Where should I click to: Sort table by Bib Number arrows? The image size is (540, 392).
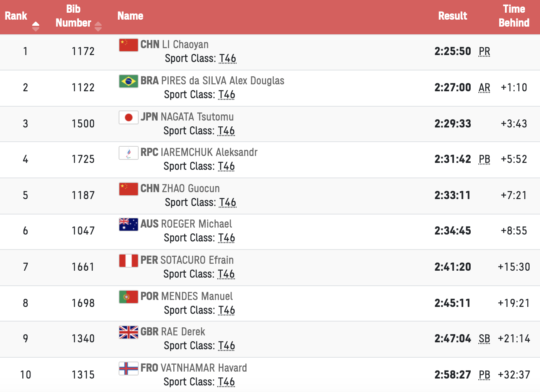point(98,26)
